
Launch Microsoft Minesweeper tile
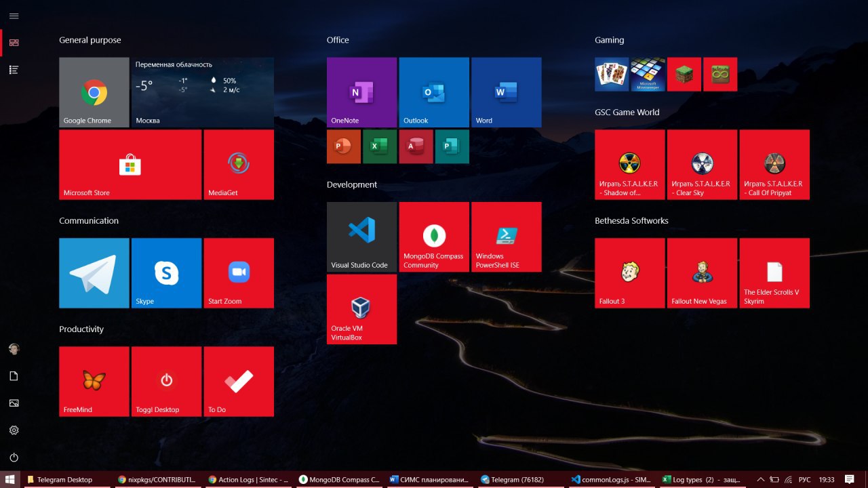tap(648, 74)
